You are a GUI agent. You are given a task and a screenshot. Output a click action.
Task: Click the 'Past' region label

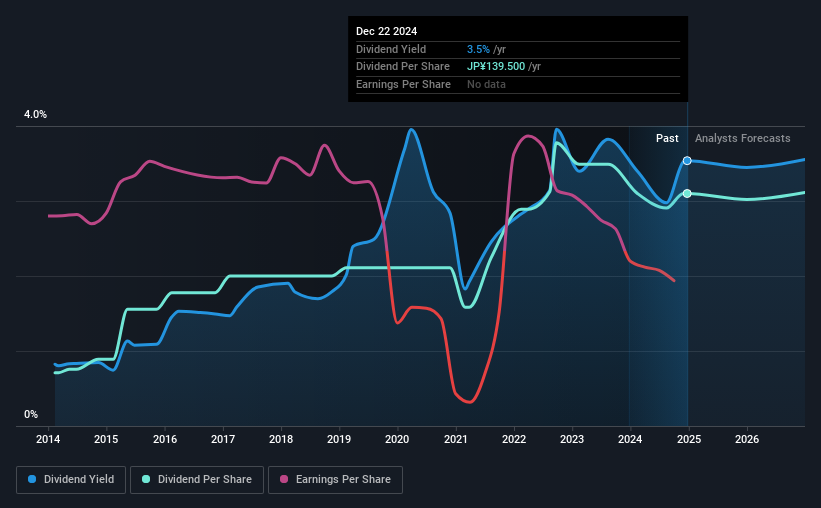point(667,138)
